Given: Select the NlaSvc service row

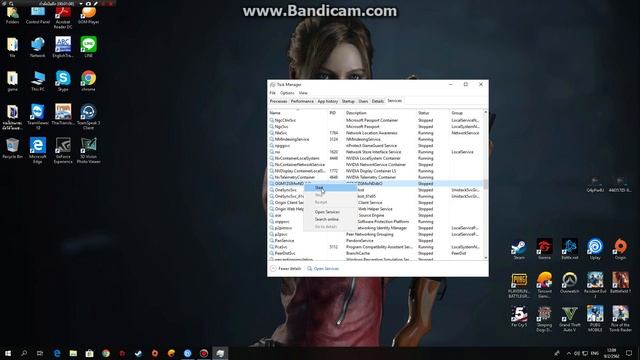Looking at the screenshot, I should [x=376, y=133].
